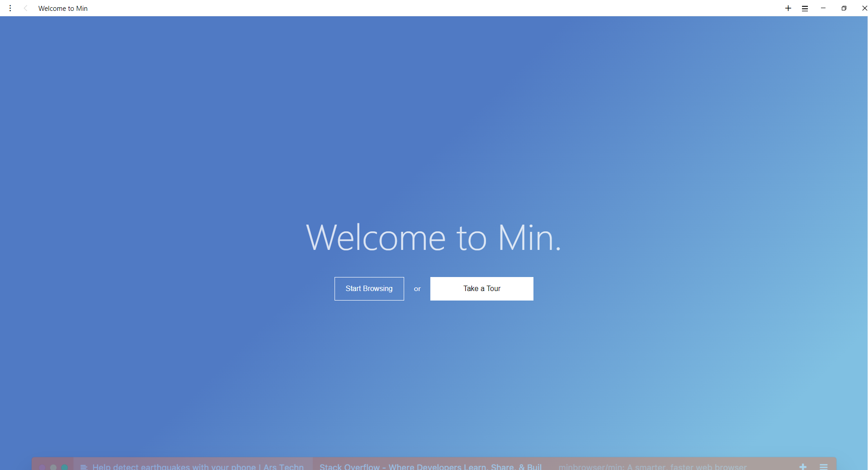Open a new tab with plus icon
This screenshot has height=470, width=868.
tap(788, 8)
